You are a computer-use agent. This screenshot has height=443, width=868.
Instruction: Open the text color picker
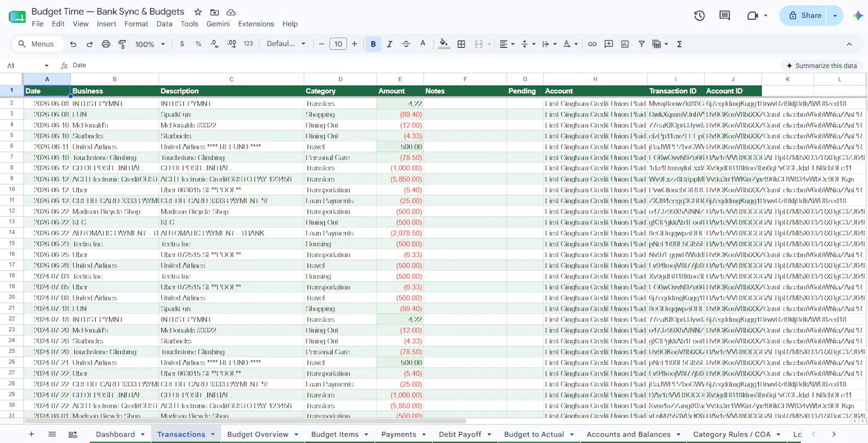point(423,44)
